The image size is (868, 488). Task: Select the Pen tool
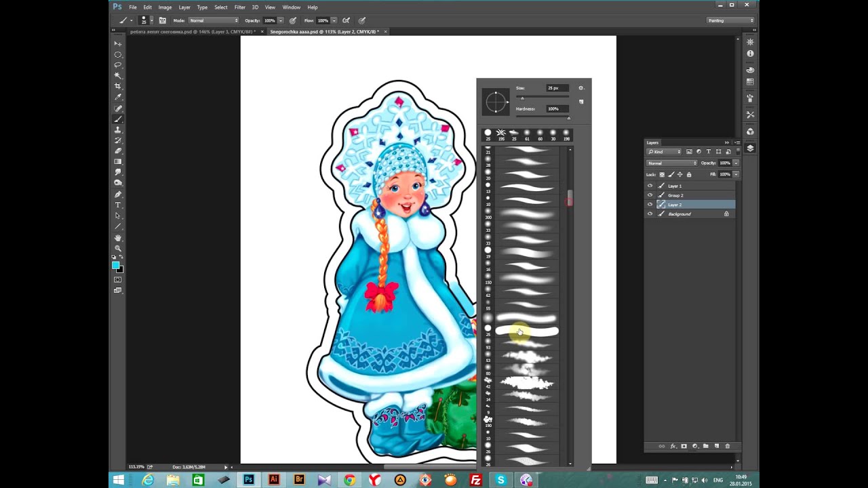pyautogui.click(x=118, y=195)
